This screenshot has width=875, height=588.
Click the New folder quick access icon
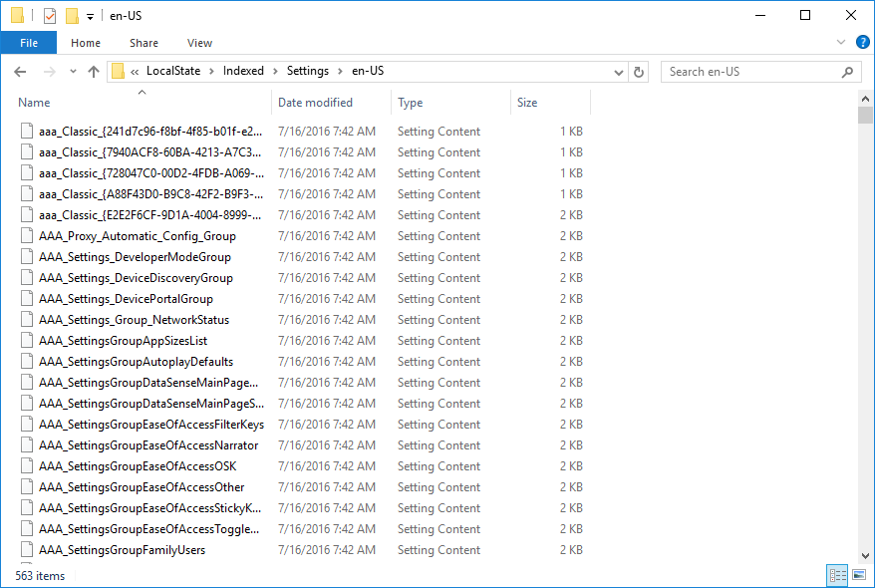point(72,16)
